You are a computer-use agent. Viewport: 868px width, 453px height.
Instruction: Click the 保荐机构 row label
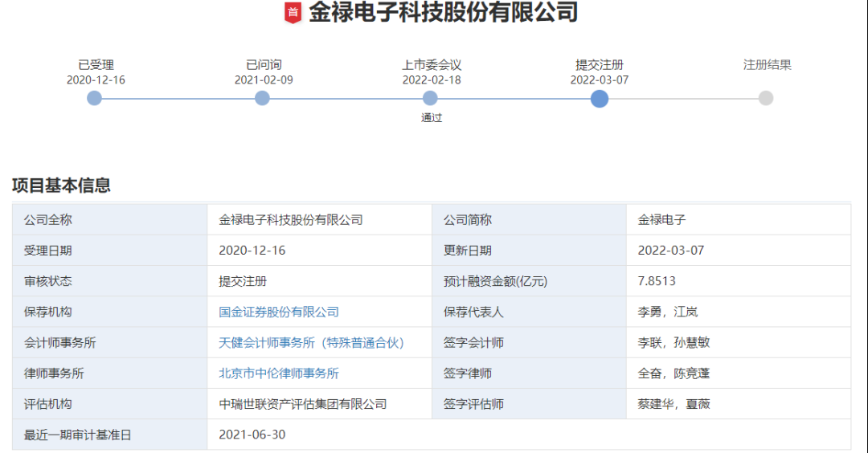click(48, 312)
